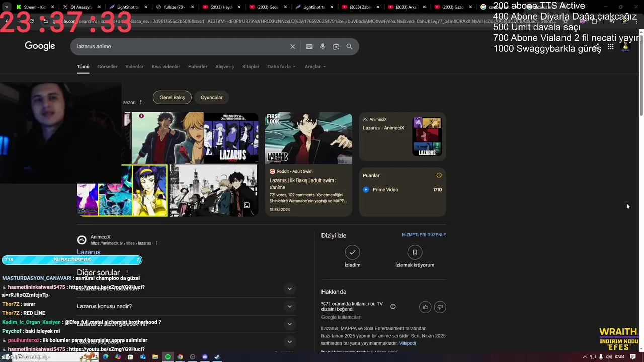Screen dimensions: 644x362
Task: Open the Google apps grid icon
Action: (x=610, y=47)
